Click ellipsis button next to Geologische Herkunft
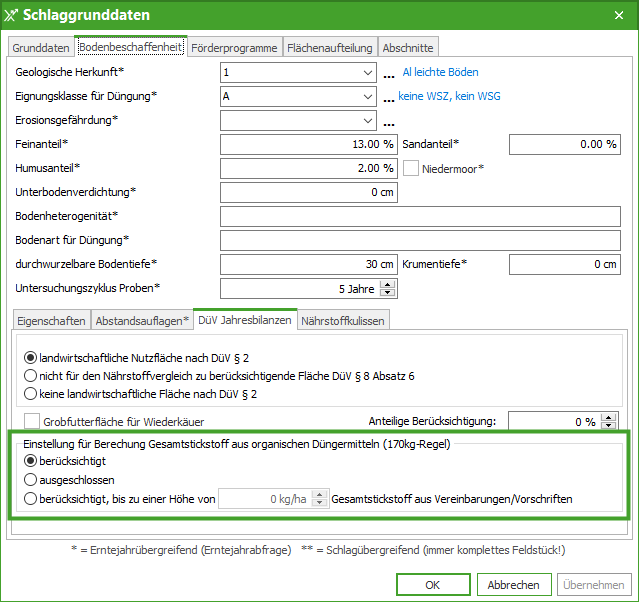639x602 pixels. point(389,73)
